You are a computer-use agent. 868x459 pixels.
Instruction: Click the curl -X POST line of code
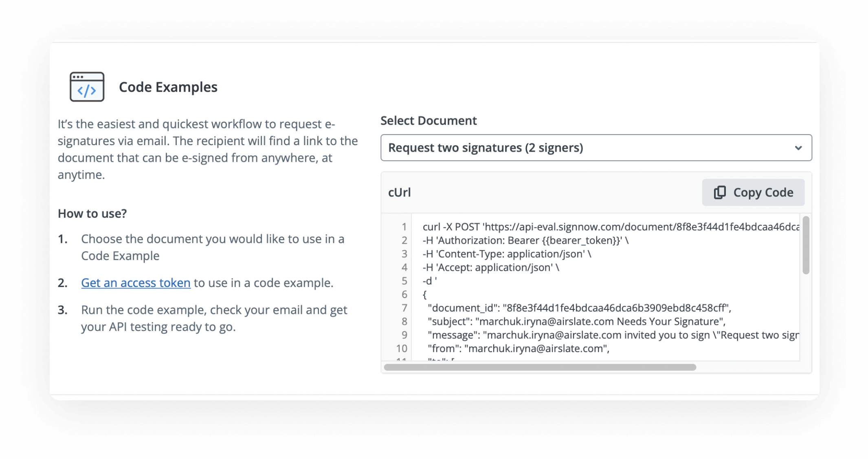click(610, 227)
